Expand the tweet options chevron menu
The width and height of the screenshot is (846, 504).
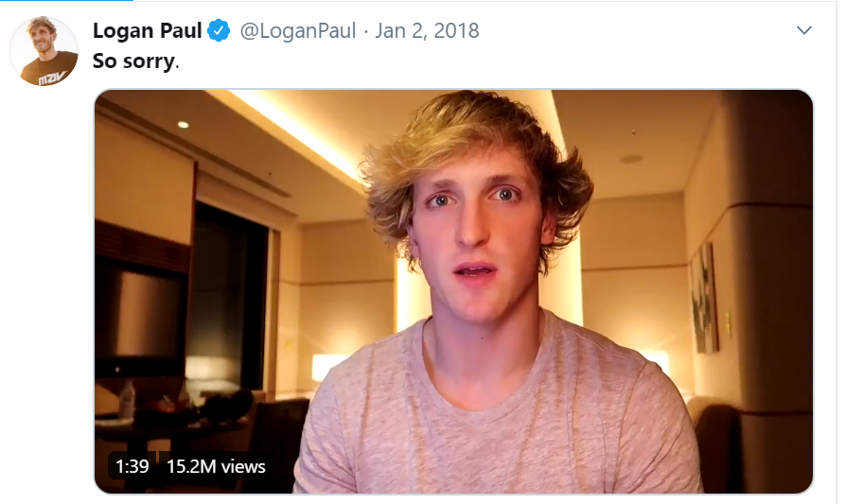tap(804, 30)
